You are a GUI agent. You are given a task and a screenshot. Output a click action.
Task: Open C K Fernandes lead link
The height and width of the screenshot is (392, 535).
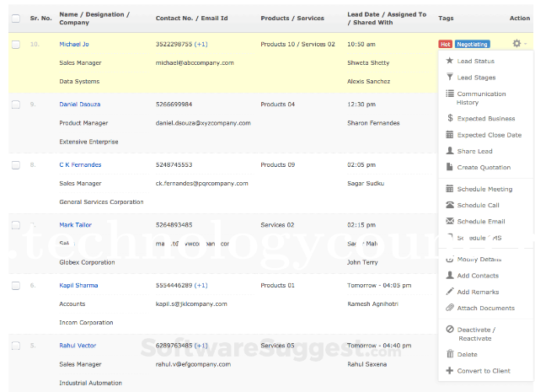point(80,164)
